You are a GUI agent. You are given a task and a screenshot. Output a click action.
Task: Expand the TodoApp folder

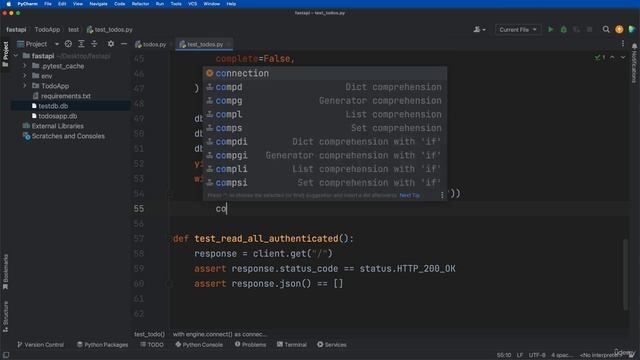24,86
